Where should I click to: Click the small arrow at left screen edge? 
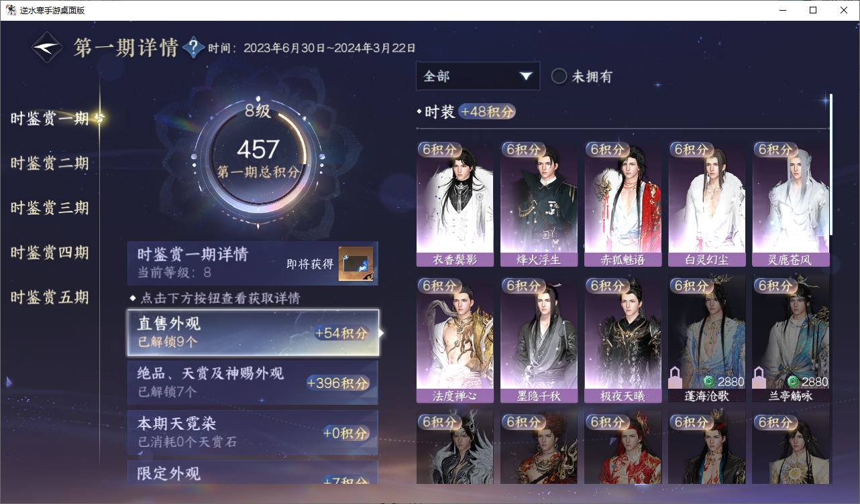[9, 382]
